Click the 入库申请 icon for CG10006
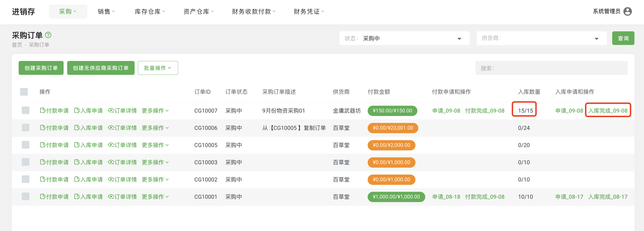Screen dimensions: 644x231 tap(77, 128)
